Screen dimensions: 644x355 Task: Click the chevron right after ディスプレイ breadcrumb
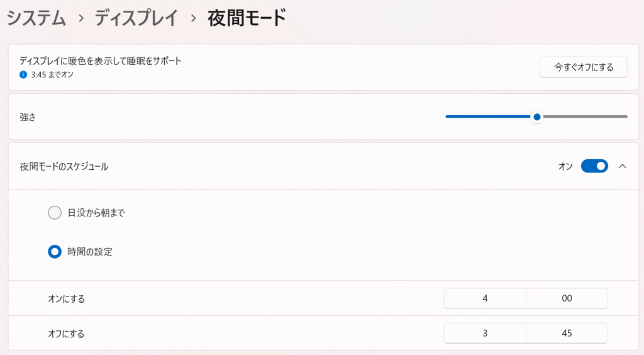(x=194, y=18)
